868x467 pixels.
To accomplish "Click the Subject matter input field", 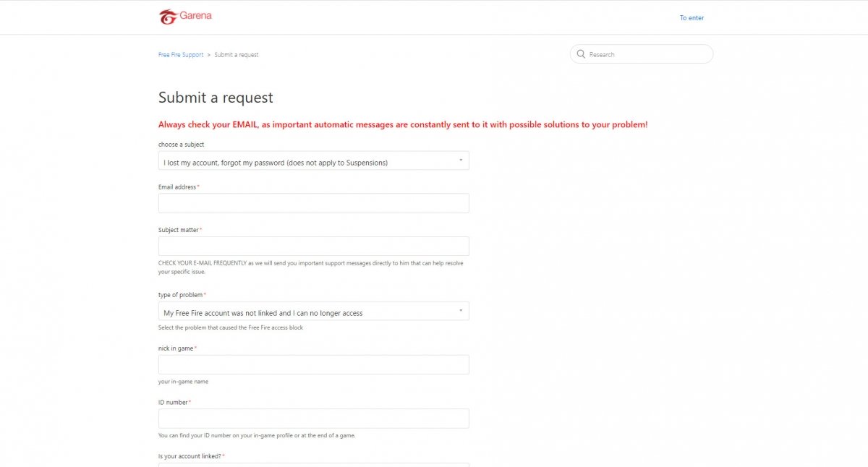I will pos(314,246).
